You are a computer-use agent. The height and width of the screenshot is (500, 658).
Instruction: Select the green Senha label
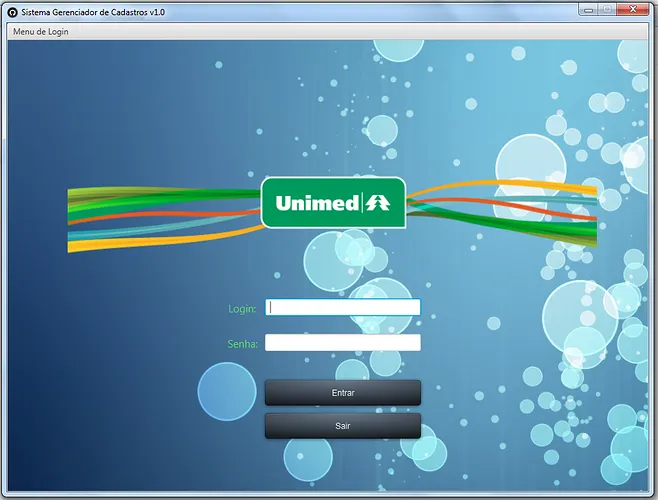[243, 344]
